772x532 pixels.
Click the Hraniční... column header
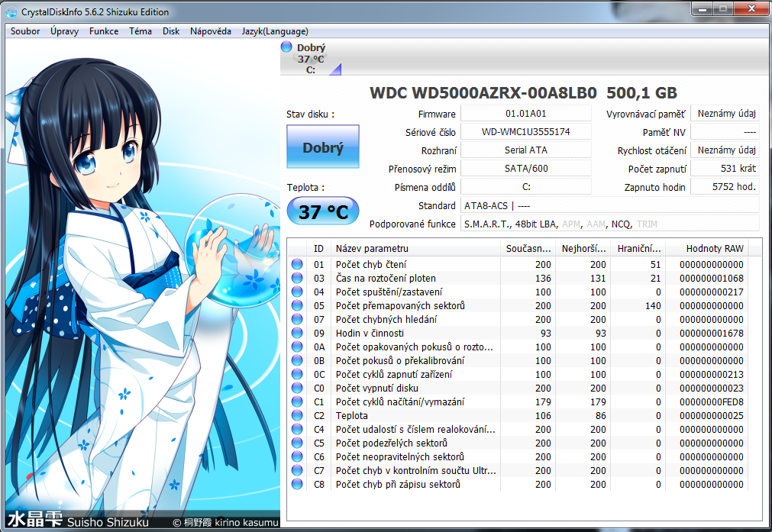pos(639,249)
